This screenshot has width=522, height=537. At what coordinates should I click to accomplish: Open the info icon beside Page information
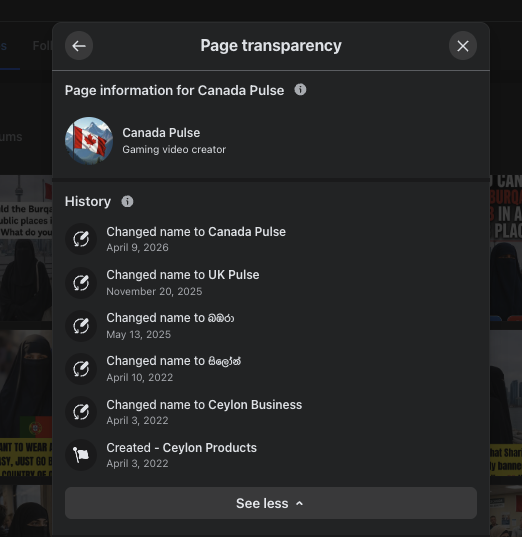click(x=300, y=90)
